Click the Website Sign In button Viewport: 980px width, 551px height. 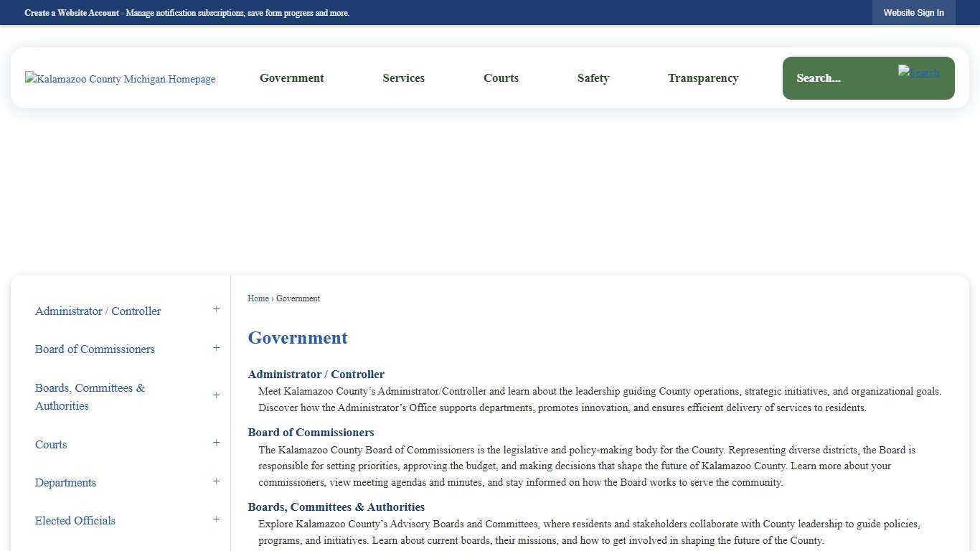coord(914,12)
